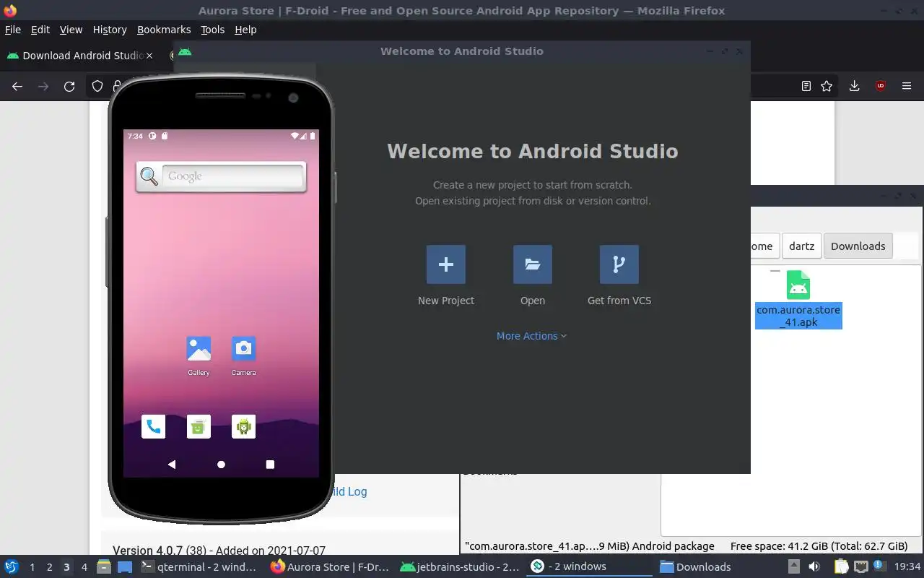Click the removable media eject tray icon
The image size is (924, 578).
pyautogui.click(x=793, y=566)
